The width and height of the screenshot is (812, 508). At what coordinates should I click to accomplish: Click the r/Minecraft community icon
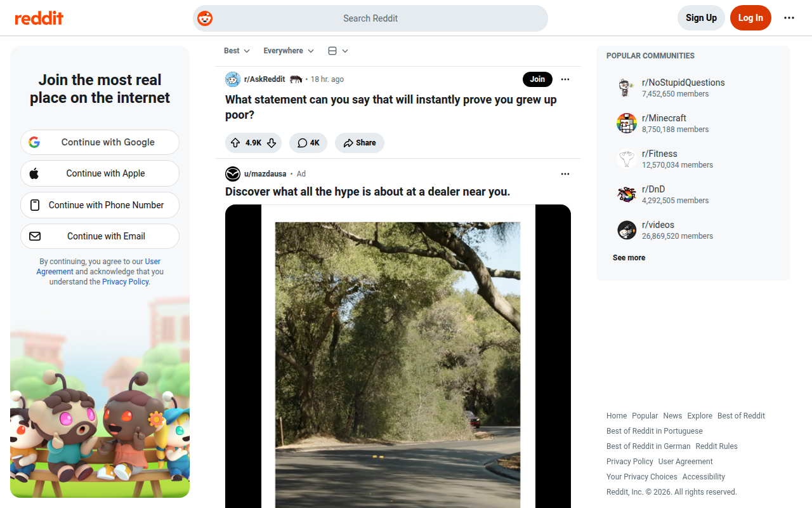[x=627, y=123]
